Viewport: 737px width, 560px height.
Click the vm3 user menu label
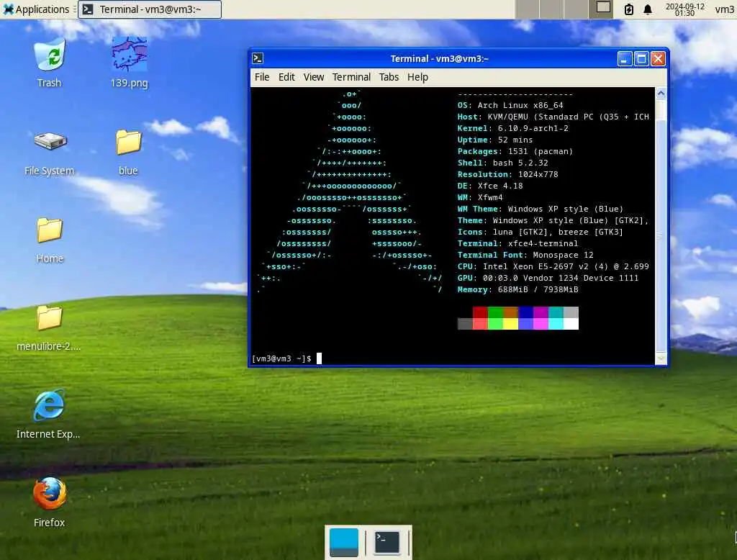[724, 9]
